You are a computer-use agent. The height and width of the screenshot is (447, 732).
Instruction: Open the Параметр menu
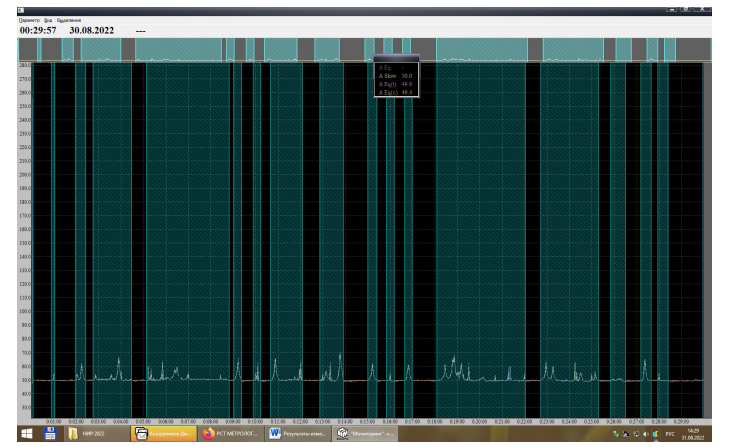click(29, 20)
